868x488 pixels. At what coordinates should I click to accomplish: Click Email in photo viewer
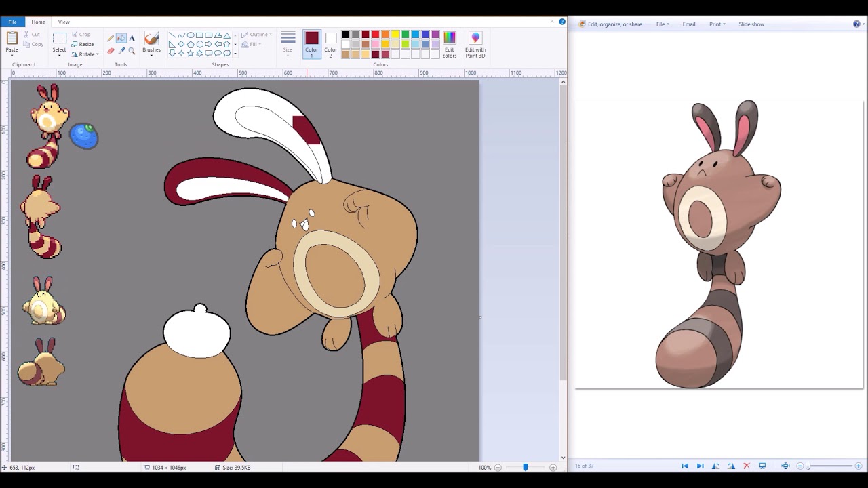tap(689, 24)
